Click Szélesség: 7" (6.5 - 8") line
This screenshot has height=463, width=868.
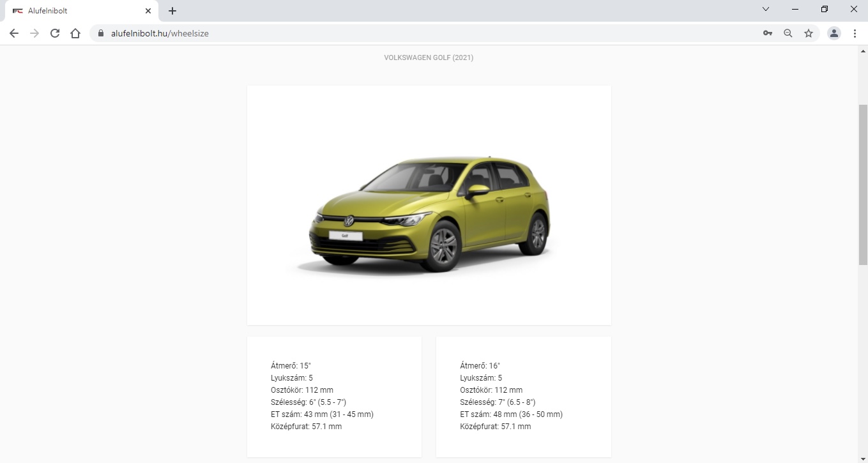click(x=498, y=402)
